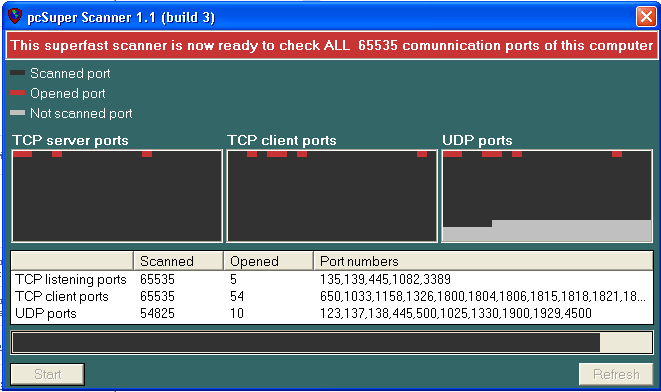
Task: Click the port list 135,139,445,1082,3389
Action: click(385, 279)
